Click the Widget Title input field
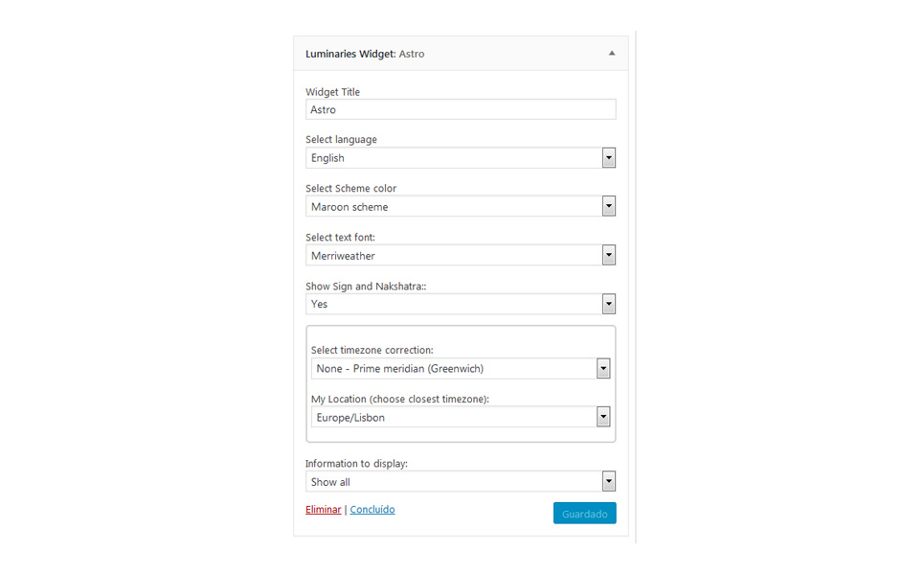 tap(461, 109)
